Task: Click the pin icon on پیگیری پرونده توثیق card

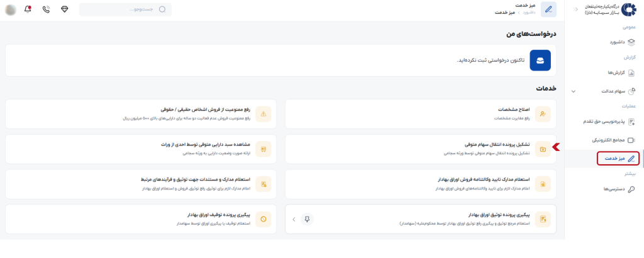Action: [x=308, y=219]
